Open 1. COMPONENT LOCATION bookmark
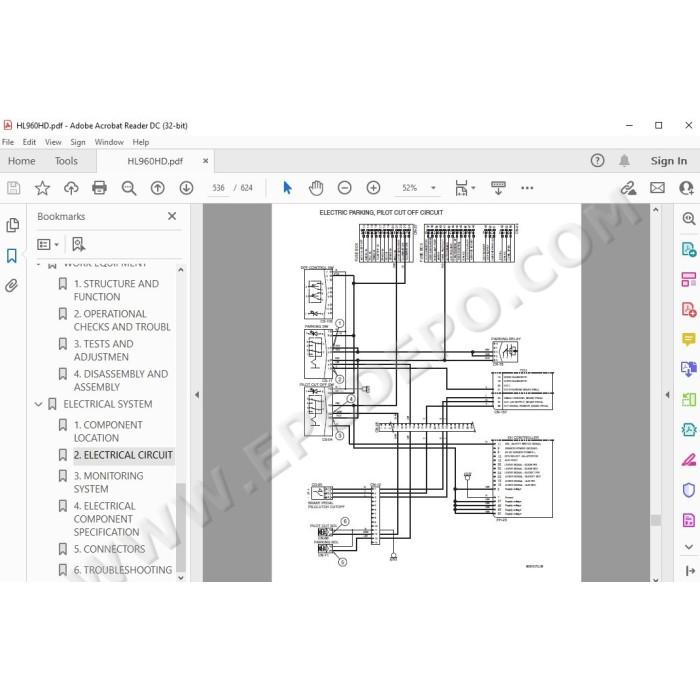This screenshot has width=700, height=700. [x=108, y=431]
